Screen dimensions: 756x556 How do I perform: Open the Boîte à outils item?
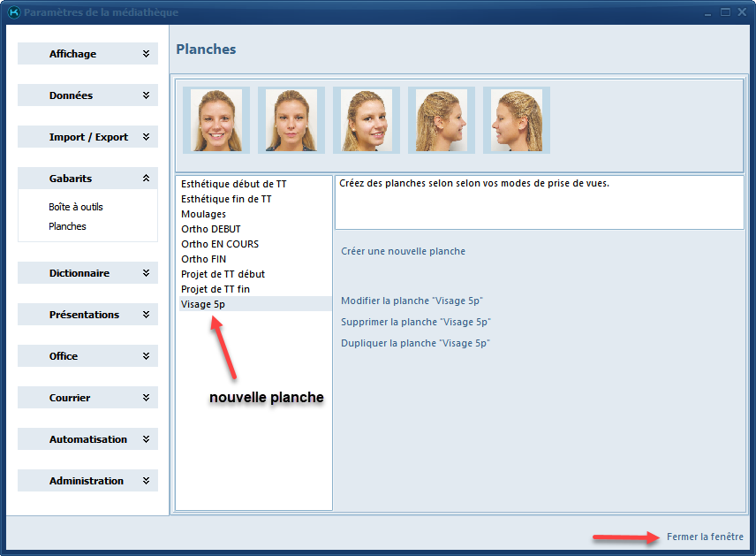point(76,207)
